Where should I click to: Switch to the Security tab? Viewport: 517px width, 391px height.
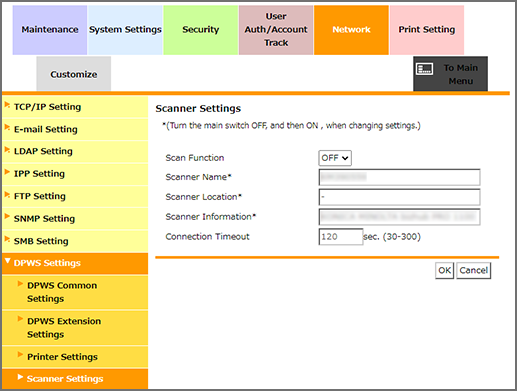(x=201, y=30)
